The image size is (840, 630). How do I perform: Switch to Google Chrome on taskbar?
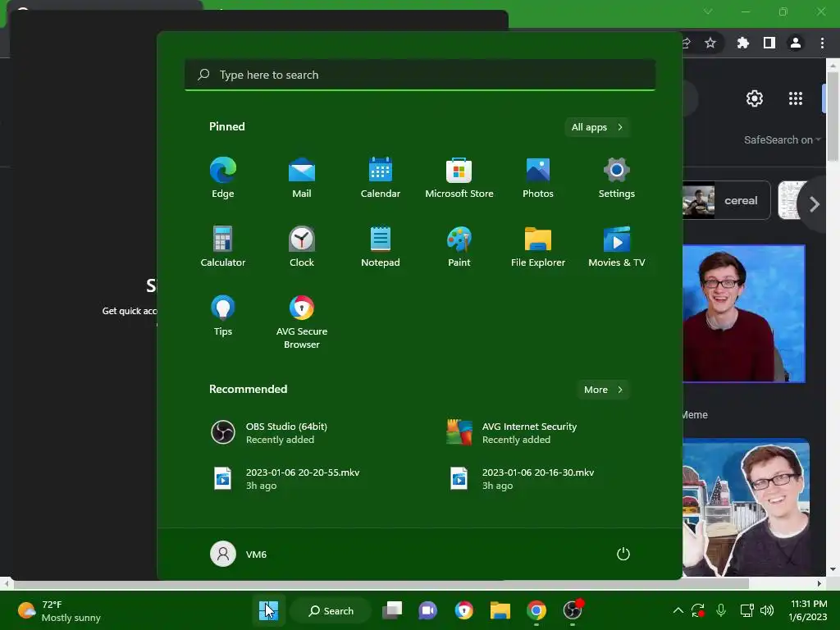pyautogui.click(x=536, y=610)
